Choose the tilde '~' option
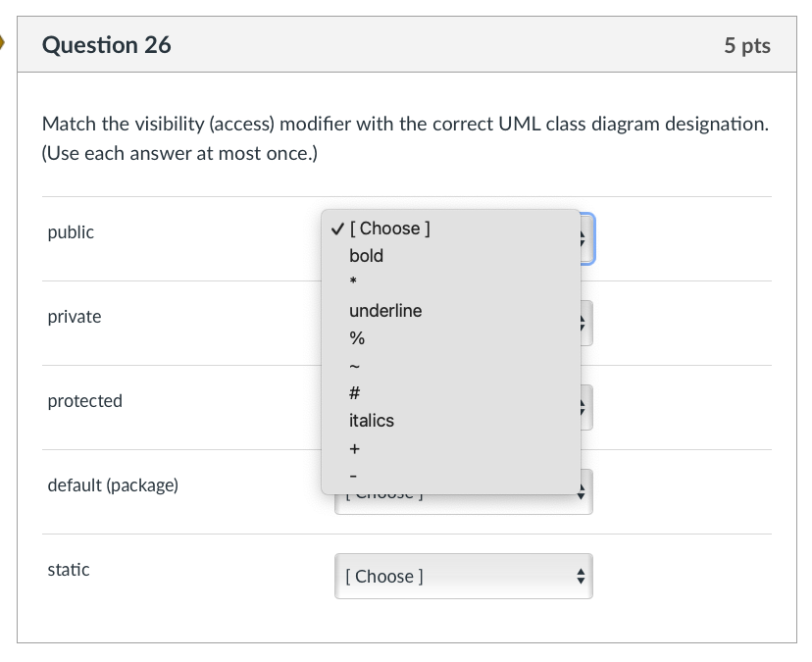 click(355, 366)
